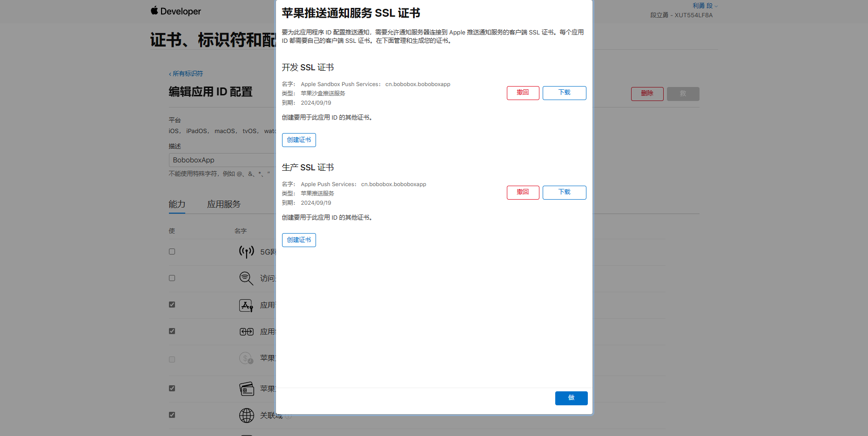Click the greyed-out dollar coin capability icon

(x=246, y=358)
